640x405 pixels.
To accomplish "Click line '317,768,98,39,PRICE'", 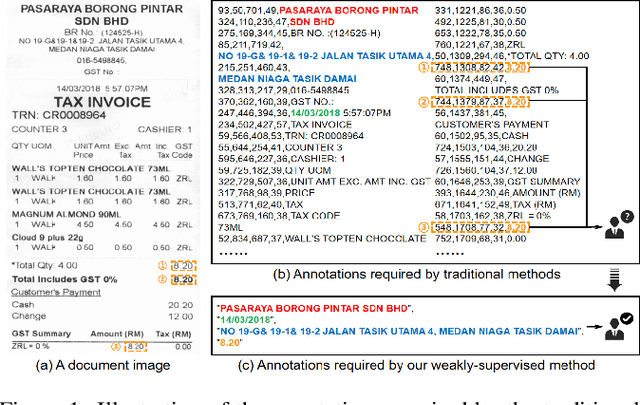I will 266,193.
